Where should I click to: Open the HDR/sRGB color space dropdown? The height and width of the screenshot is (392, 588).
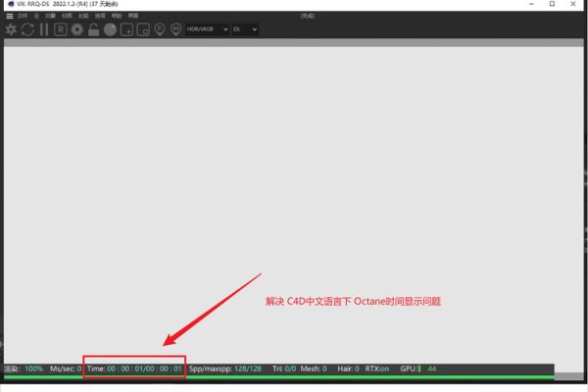[206, 29]
